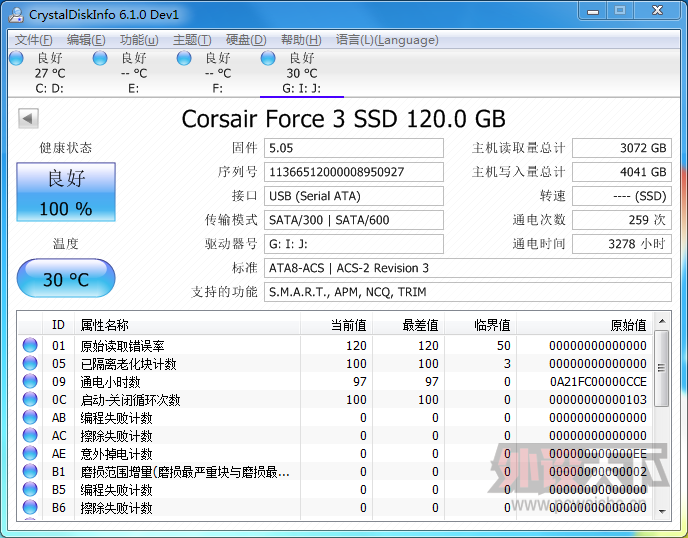The image size is (688, 538).
Task: Click the attribute list scroll up arrow
Action: click(x=662, y=321)
